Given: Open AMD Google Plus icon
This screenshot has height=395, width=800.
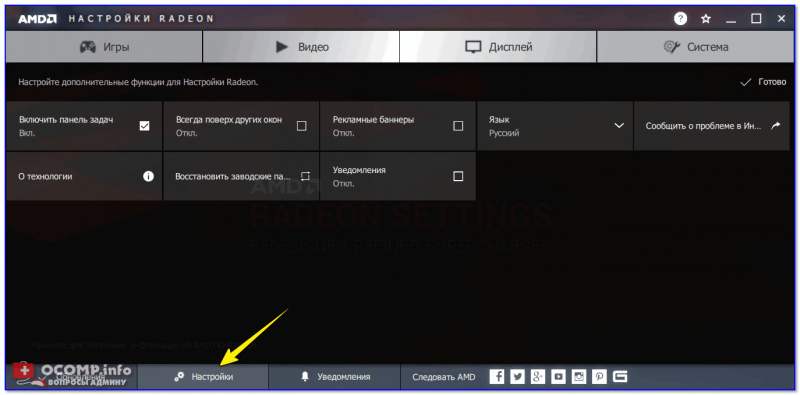Looking at the screenshot, I should point(538,377).
